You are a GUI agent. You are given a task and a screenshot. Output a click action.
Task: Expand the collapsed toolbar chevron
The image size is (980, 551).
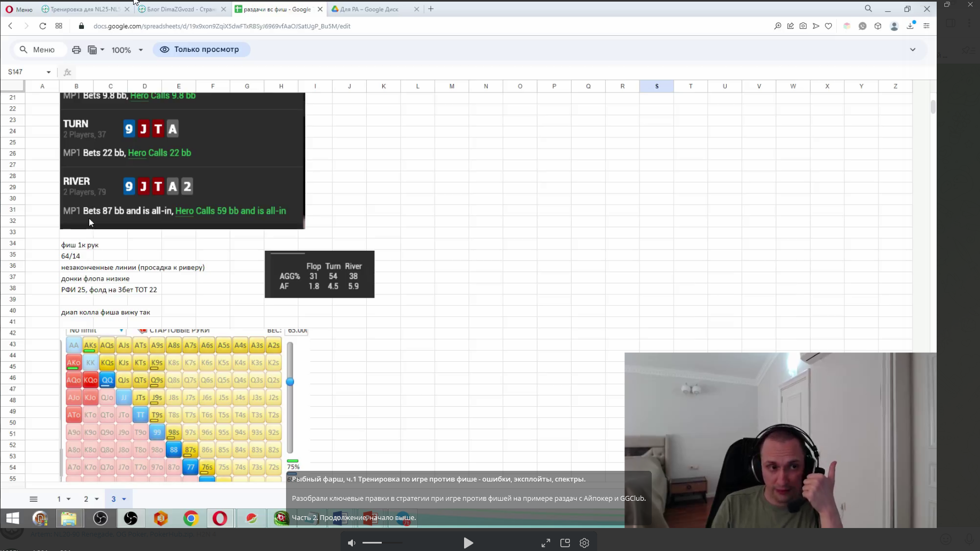(913, 50)
